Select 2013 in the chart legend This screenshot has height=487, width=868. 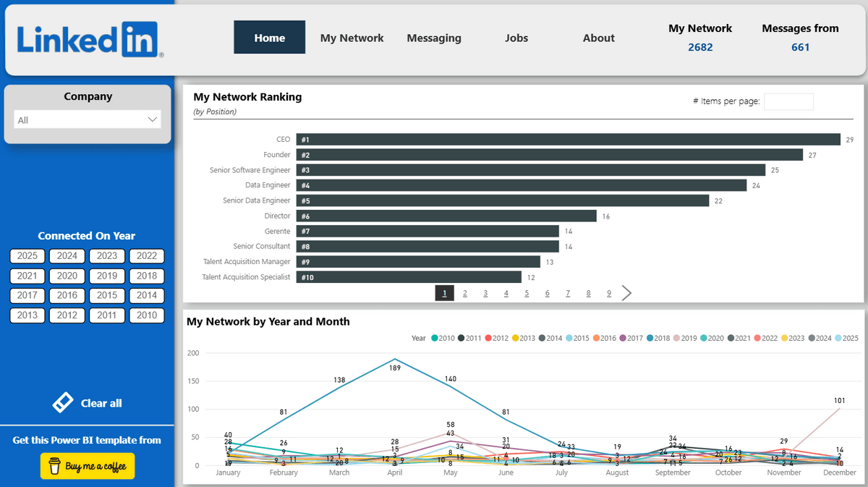[x=523, y=338]
